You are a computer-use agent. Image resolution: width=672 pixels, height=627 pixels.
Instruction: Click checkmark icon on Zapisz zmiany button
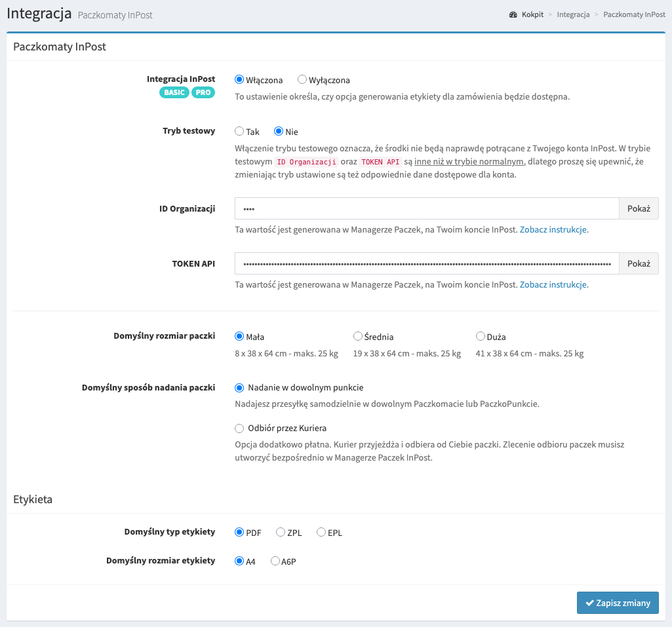[589, 603]
